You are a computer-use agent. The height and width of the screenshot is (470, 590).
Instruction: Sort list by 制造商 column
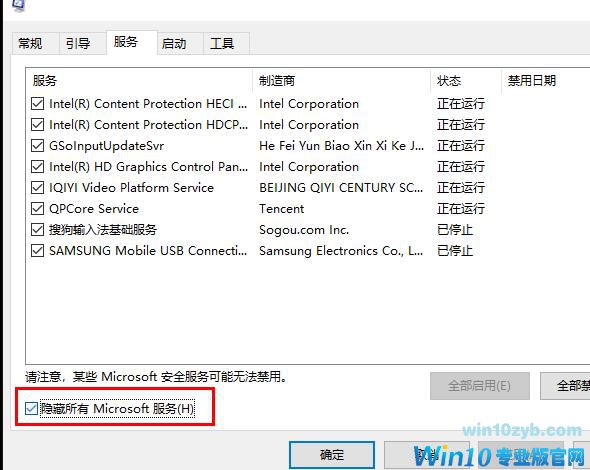[x=342, y=81]
